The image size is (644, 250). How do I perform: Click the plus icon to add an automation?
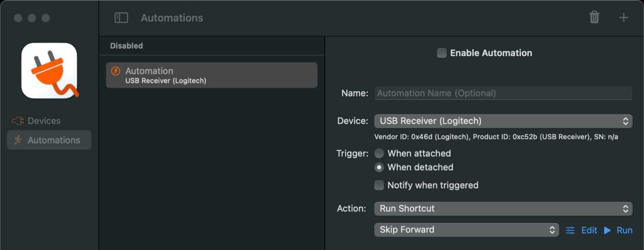coord(623,18)
